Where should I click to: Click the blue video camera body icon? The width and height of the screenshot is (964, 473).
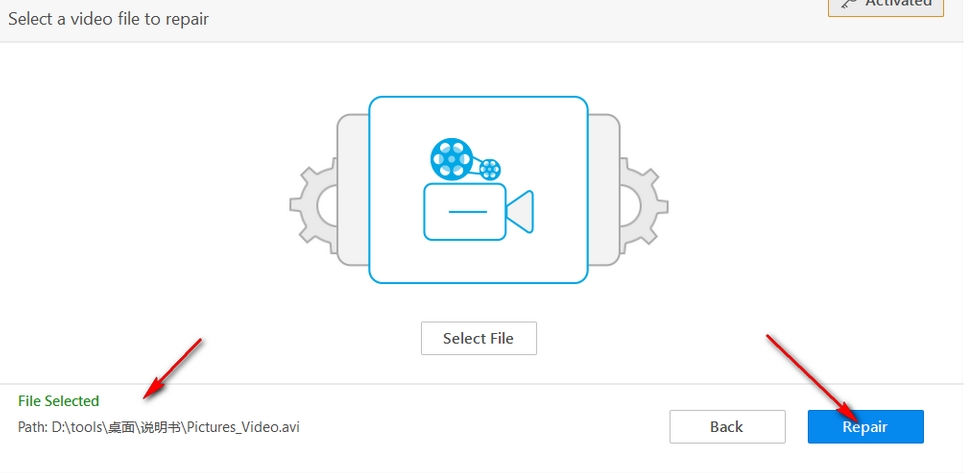pyautogui.click(x=465, y=212)
